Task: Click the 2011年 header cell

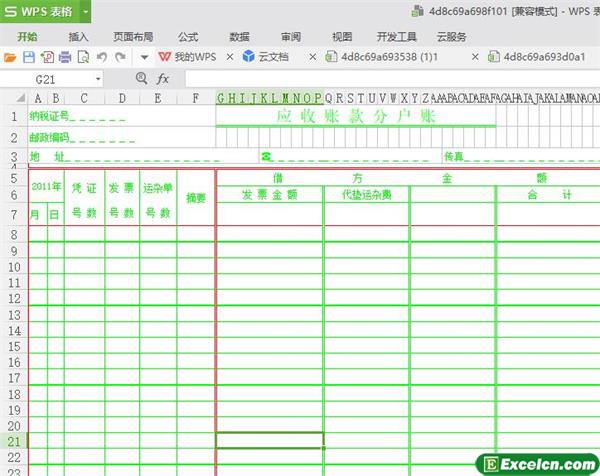Action: coord(46,187)
